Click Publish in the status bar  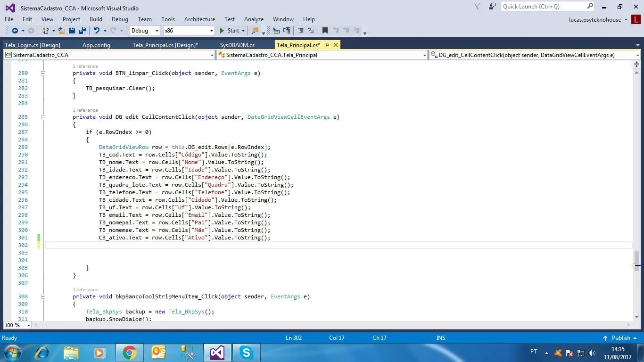[x=620, y=338]
